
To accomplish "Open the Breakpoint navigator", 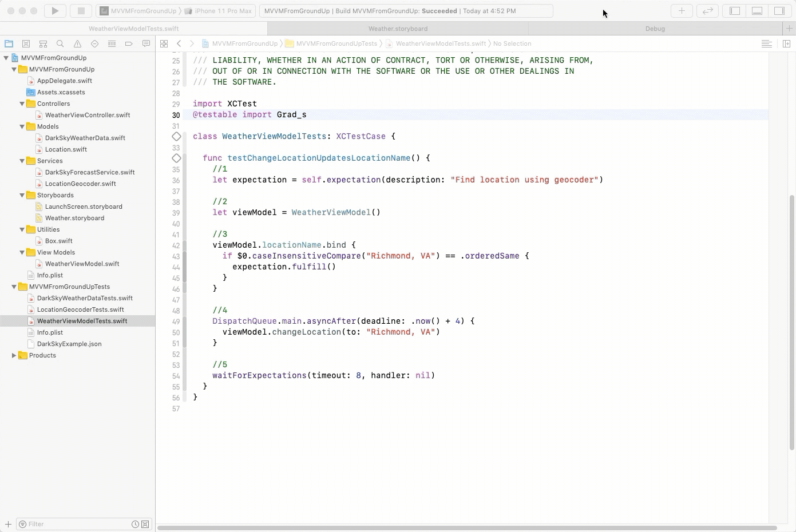I will pos(129,43).
